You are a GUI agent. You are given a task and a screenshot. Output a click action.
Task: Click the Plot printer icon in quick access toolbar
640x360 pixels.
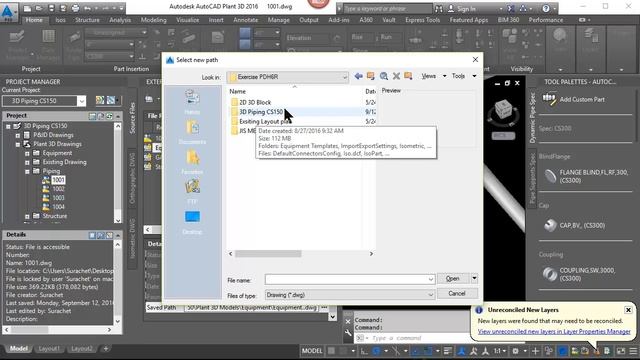pyautogui.click(x=76, y=8)
